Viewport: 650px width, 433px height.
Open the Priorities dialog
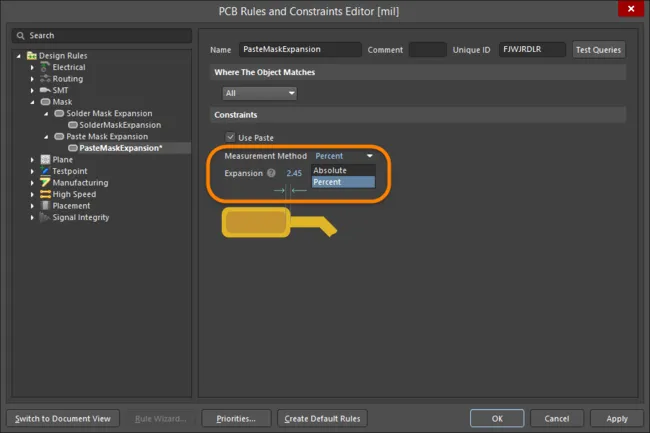tap(236, 418)
